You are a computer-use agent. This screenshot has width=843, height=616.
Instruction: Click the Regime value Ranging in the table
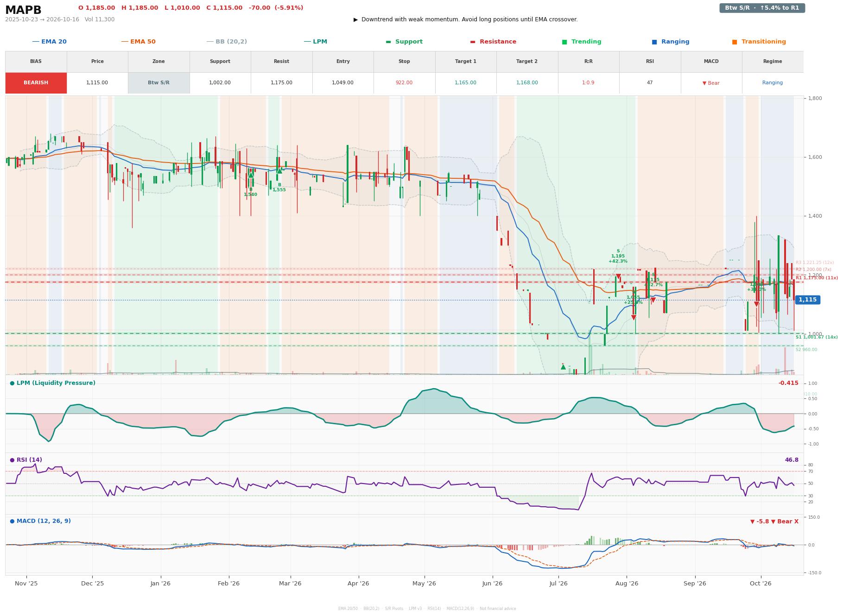tap(773, 83)
